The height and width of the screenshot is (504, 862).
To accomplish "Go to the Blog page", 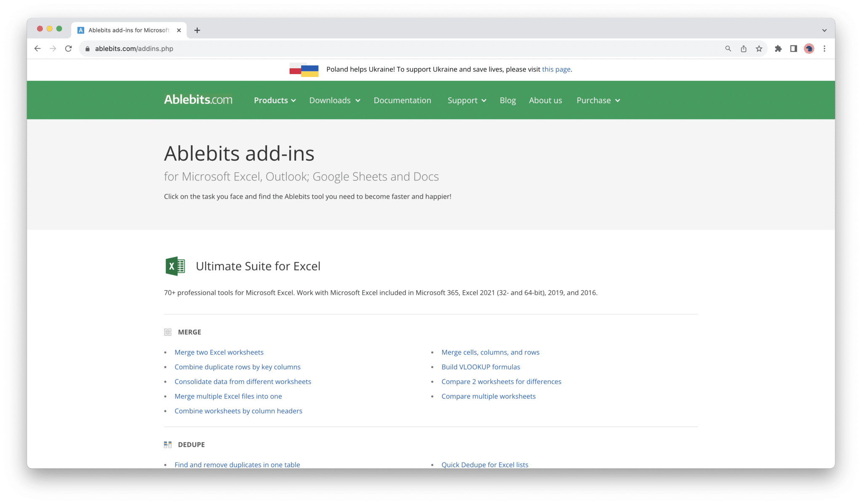I will [508, 100].
